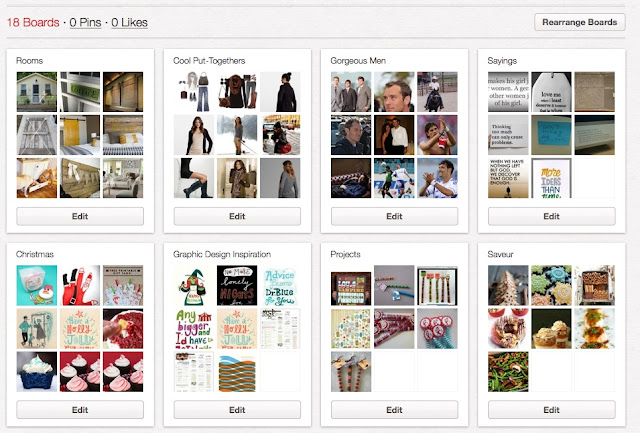The image size is (640, 433).
Task: Open the decorated snowflake cookies thumbnail
Action: point(551,285)
